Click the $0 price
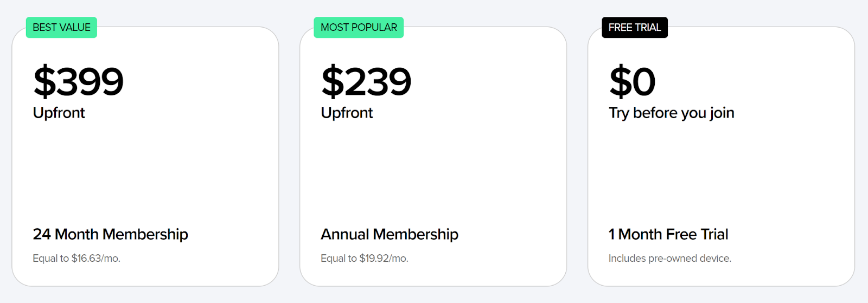This screenshot has height=303, width=868. (x=633, y=82)
